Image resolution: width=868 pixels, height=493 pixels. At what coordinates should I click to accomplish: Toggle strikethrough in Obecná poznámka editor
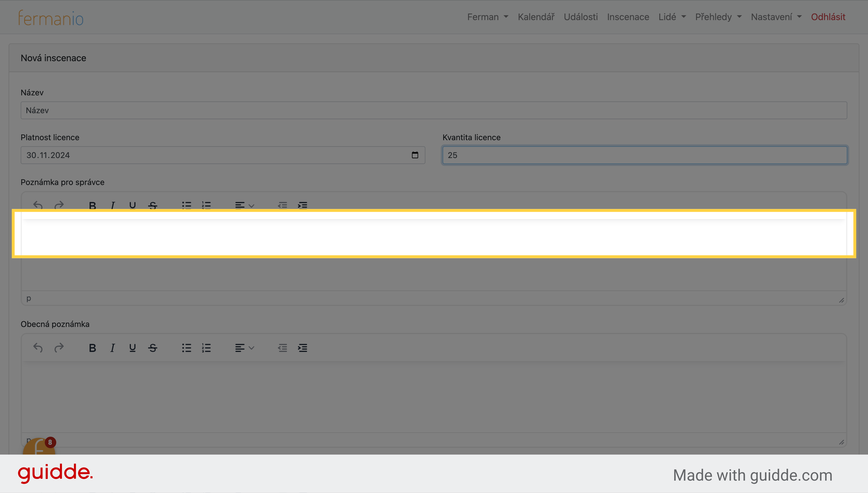pos(152,348)
